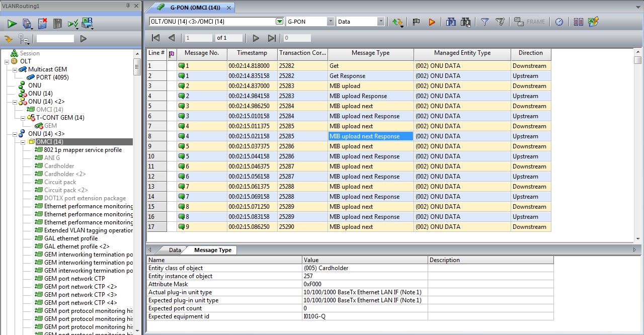The width and height of the screenshot is (644, 335).
Task: Collapse the OLT tree node
Action: coord(7,61)
